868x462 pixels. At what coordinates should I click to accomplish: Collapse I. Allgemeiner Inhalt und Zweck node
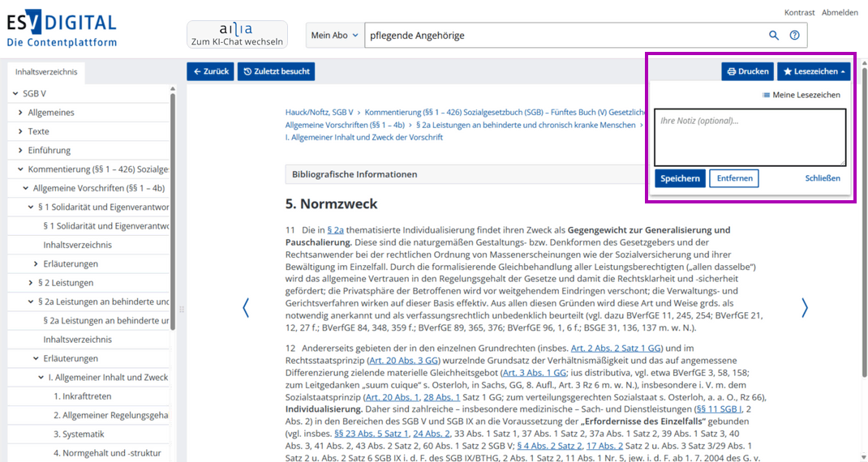click(x=41, y=378)
